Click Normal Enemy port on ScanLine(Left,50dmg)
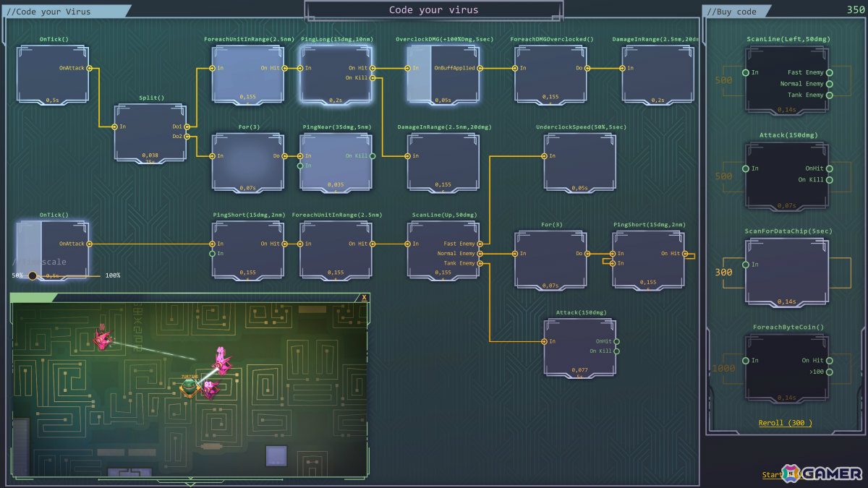Image resolution: width=868 pixels, height=488 pixels. 829,84
